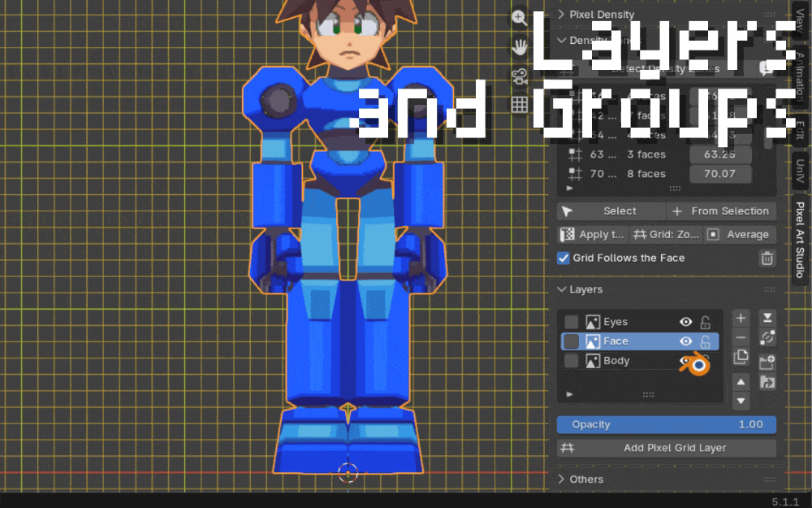
Task: Lock the Face layer
Action: 706,341
